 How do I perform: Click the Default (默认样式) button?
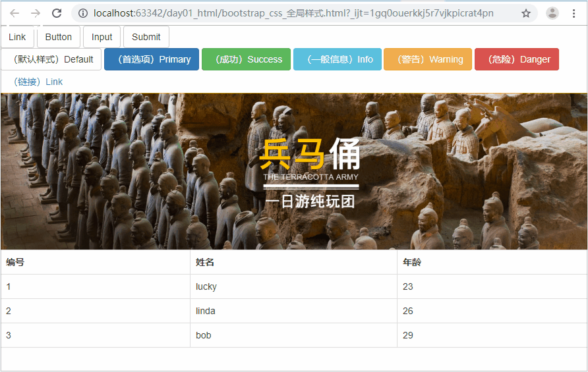(51, 59)
